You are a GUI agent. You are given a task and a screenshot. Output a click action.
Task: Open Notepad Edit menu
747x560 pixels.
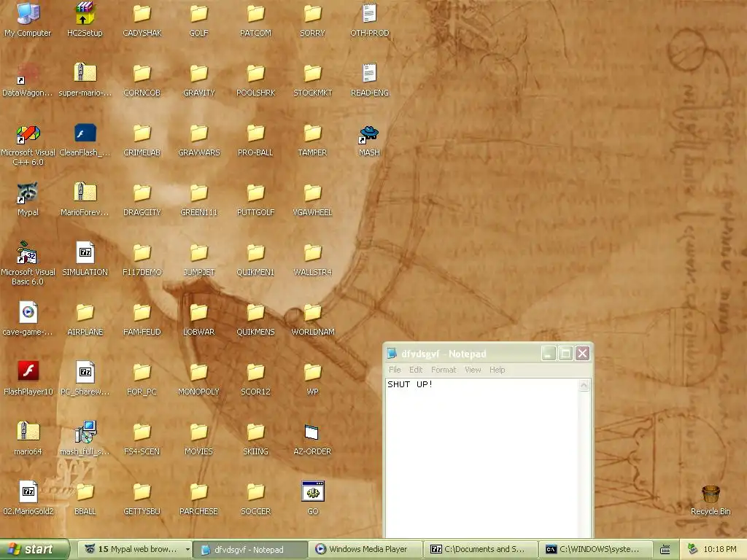click(415, 370)
